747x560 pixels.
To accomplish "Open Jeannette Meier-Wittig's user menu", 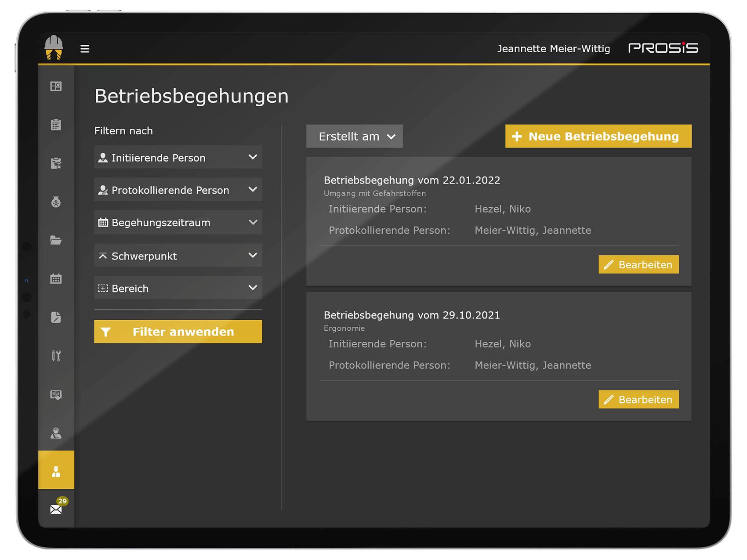I will pyautogui.click(x=554, y=48).
